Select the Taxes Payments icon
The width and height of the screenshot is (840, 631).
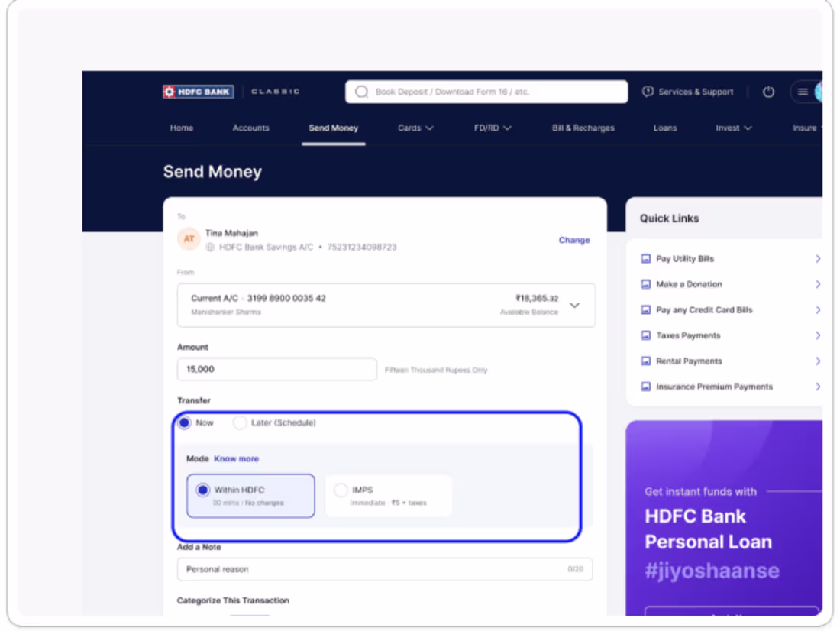(645, 335)
